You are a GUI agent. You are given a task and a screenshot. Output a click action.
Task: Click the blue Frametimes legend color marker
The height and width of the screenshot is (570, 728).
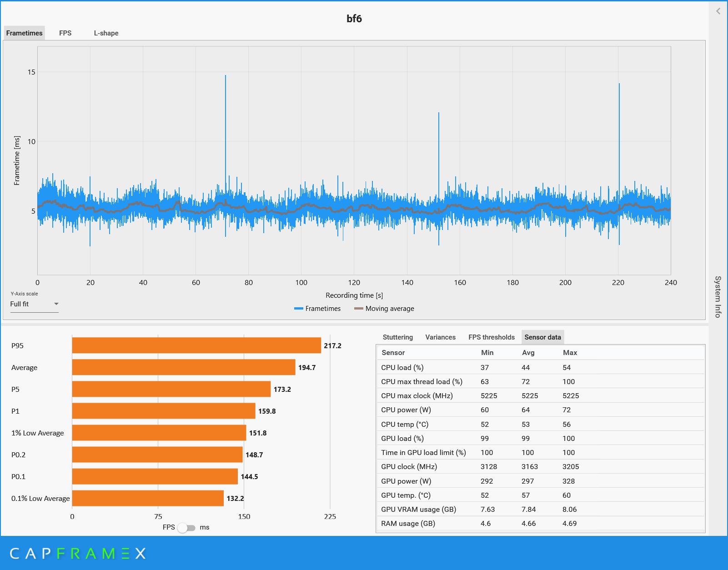[x=298, y=309]
